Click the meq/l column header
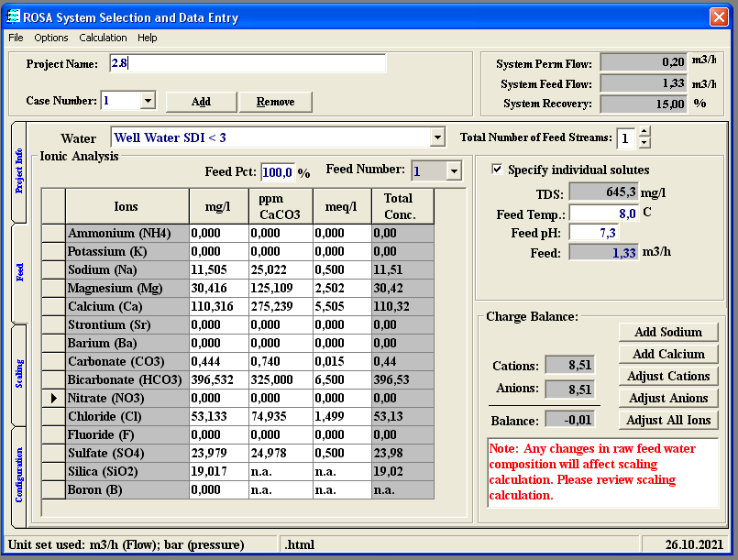This screenshot has width=738, height=560. coord(342,206)
